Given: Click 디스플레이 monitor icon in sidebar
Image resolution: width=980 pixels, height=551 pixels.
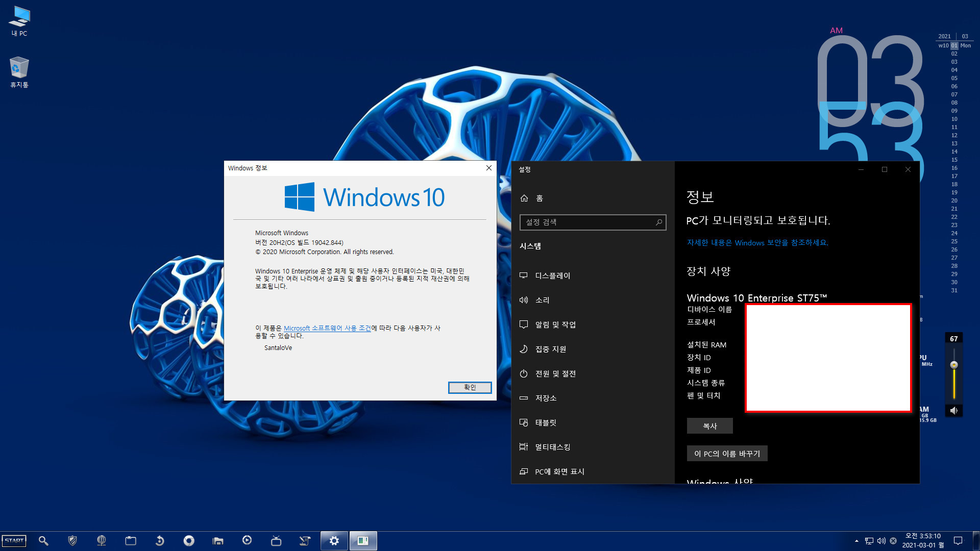Looking at the screenshot, I should [523, 275].
